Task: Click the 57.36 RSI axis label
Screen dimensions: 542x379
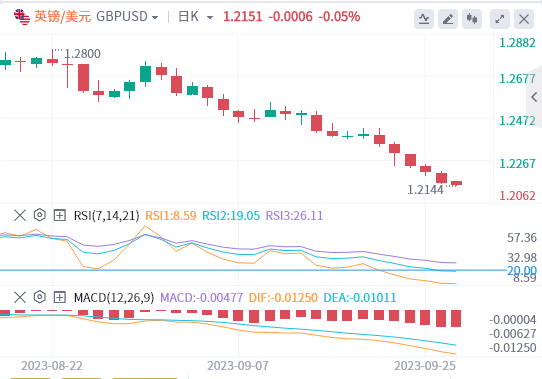Action: pyautogui.click(x=522, y=238)
